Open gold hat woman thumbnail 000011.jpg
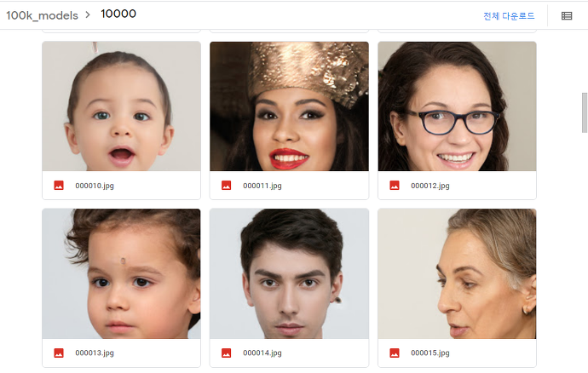The image size is (588, 373). coord(289,106)
